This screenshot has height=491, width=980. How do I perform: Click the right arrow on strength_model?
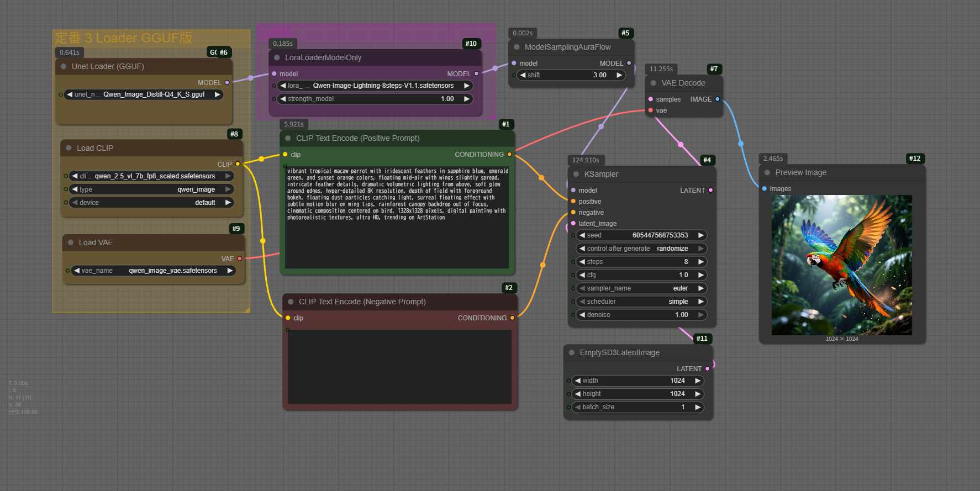(x=466, y=99)
